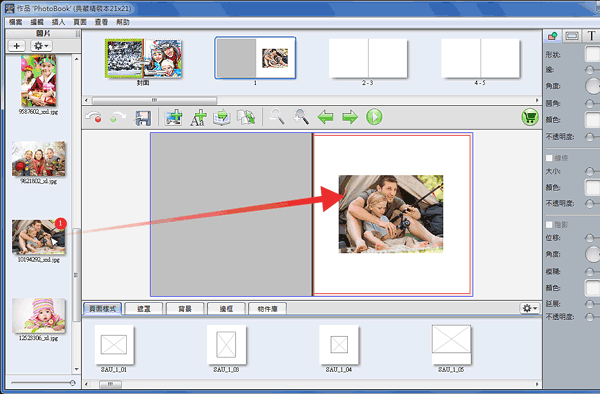Start preview with green play button
Viewport: 600px width, 394px height.
click(x=374, y=117)
